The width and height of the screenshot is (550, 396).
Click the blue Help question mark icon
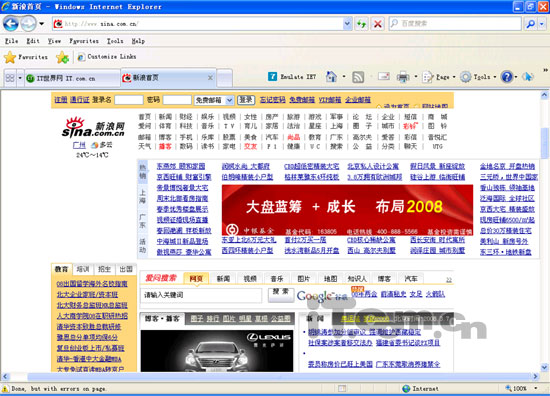(507, 76)
